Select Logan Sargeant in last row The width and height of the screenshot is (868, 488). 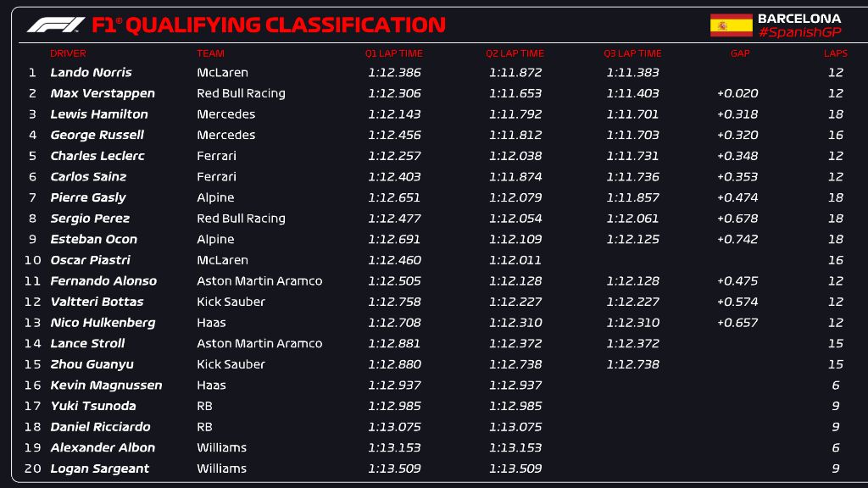[x=100, y=469]
